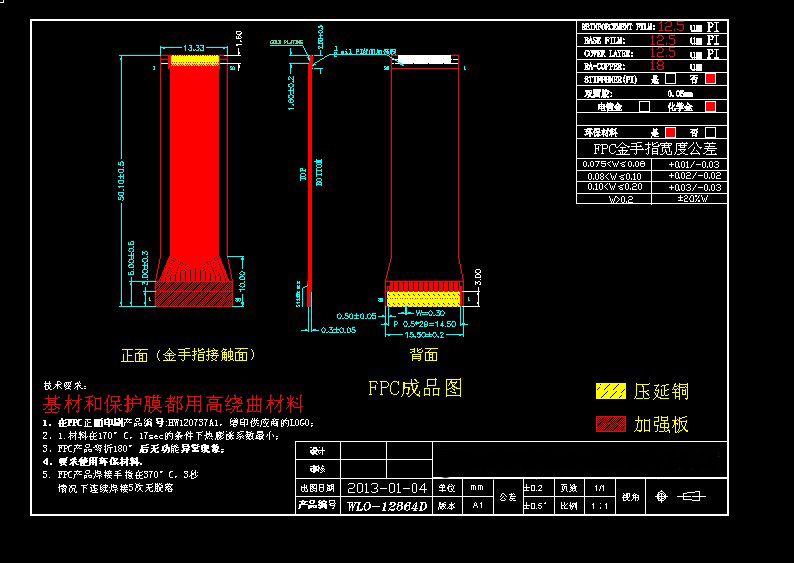Check the STIFFENER(PI) 是 empty box
This screenshot has width=794, height=563.
[x=670, y=79]
